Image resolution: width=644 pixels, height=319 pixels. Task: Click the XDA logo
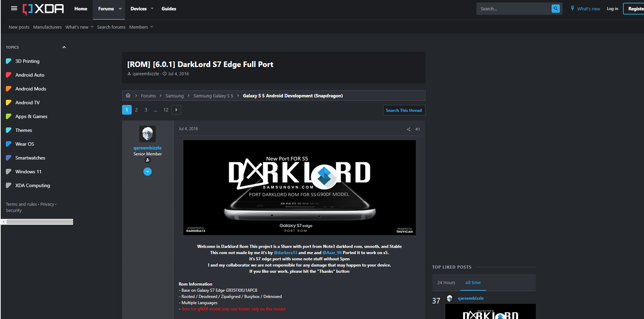(x=43, y=9)
